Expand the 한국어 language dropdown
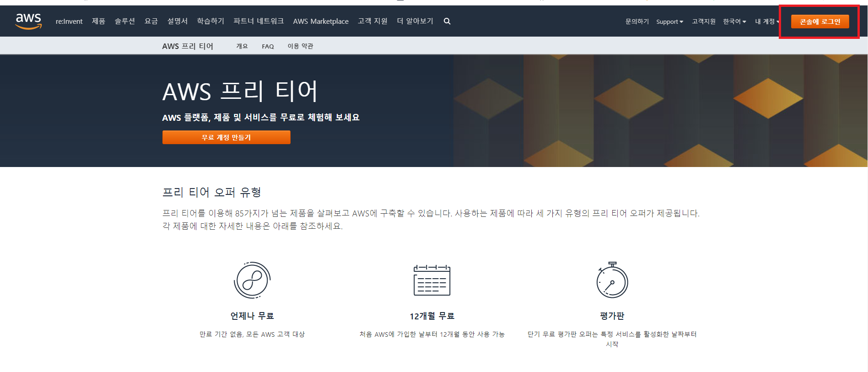 [734, 22]
